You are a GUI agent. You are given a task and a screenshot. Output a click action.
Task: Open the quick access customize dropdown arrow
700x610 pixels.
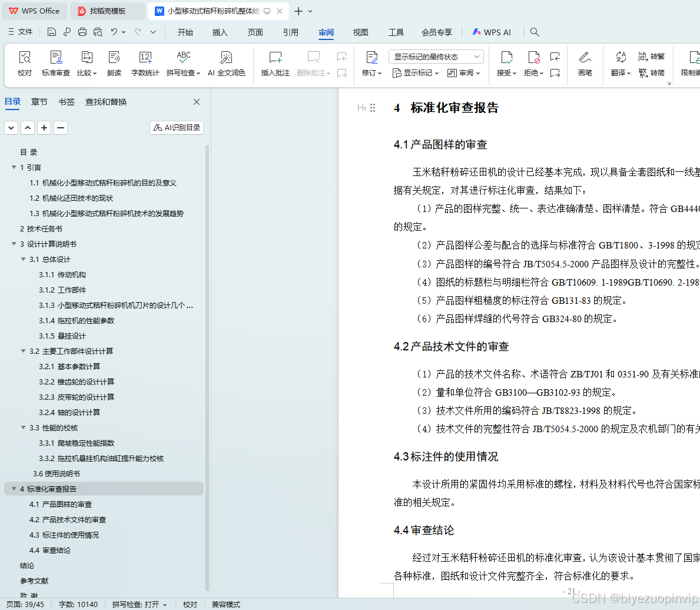point(153,32)
